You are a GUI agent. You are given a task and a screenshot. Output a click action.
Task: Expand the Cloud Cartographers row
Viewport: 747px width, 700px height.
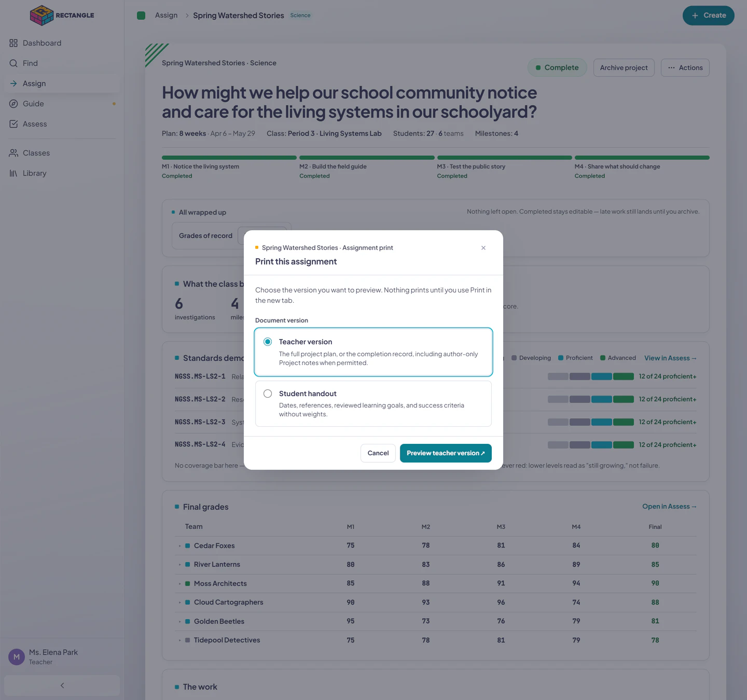tap(180, 603)
